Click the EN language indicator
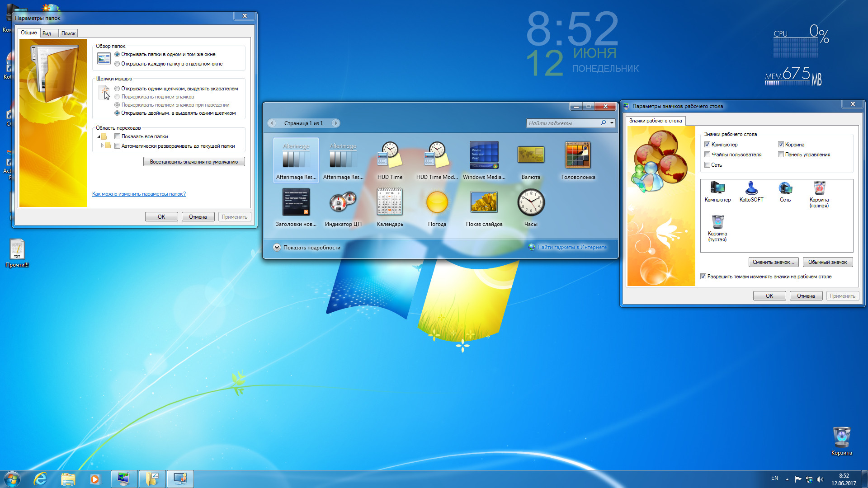This screenshot has height=488, width=868. click(x=774, y=478)
